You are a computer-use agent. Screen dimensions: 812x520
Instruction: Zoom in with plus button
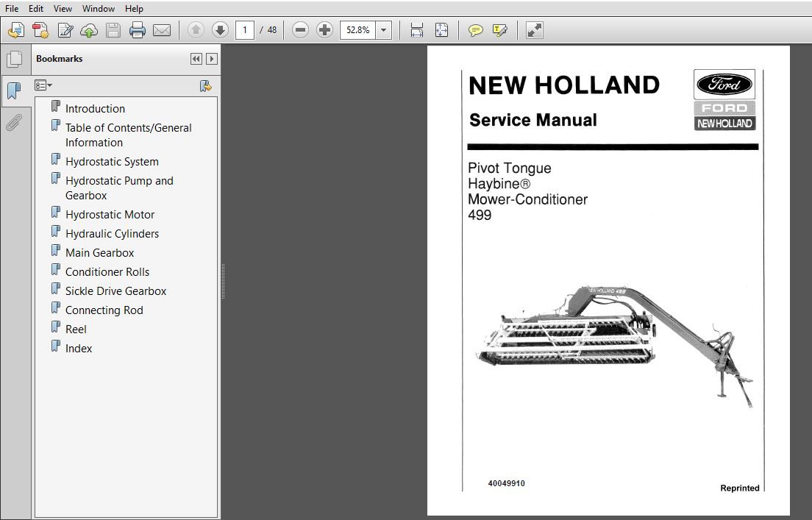[324, 30]
